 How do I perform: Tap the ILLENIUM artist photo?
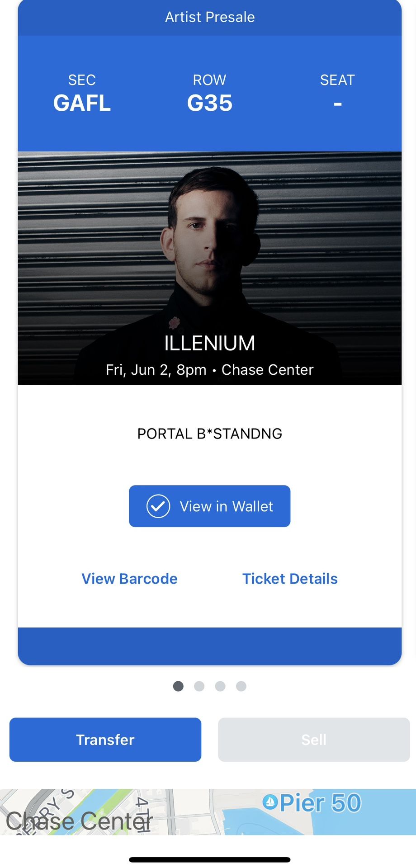[209, 249]
